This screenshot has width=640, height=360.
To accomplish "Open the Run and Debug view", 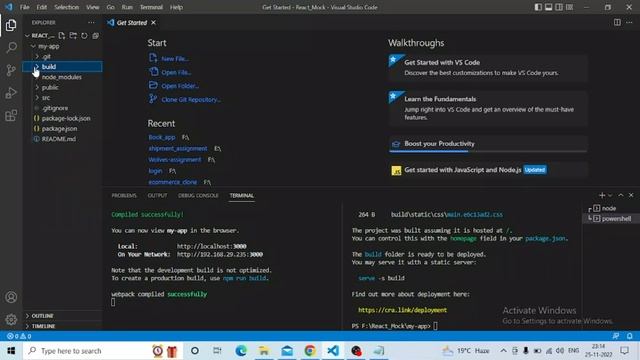I will 11,93.
